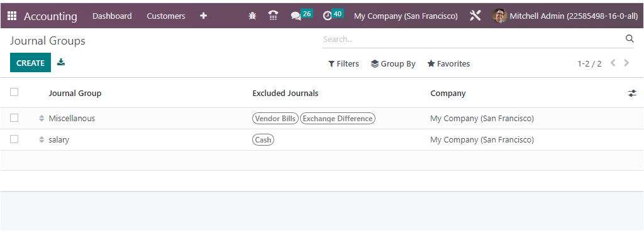Image resolution: width=644 pixels, height=231 pixels.
Task: Expand the Filters dropdown
Action: 343,64
